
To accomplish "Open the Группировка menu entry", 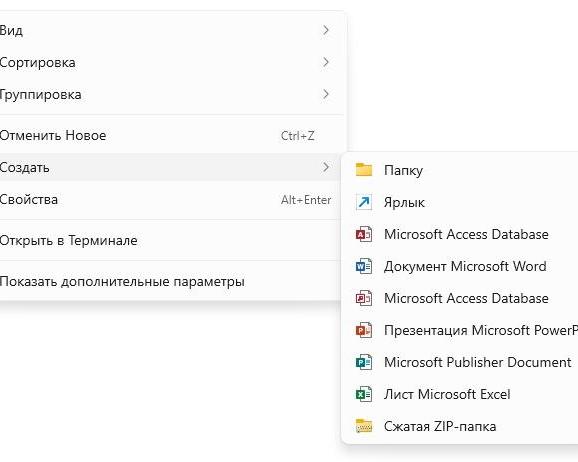I will [x=170, y=94].
